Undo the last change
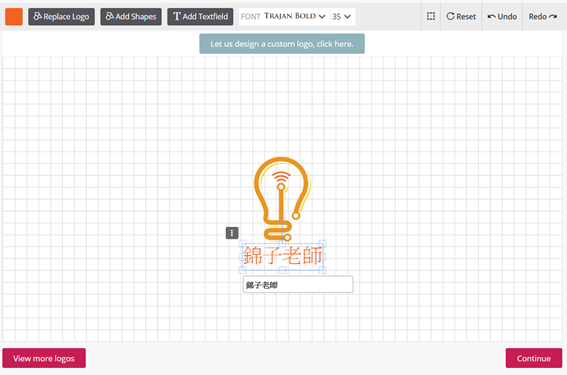This screenshot has width=567, height=375. click(502, 17)
